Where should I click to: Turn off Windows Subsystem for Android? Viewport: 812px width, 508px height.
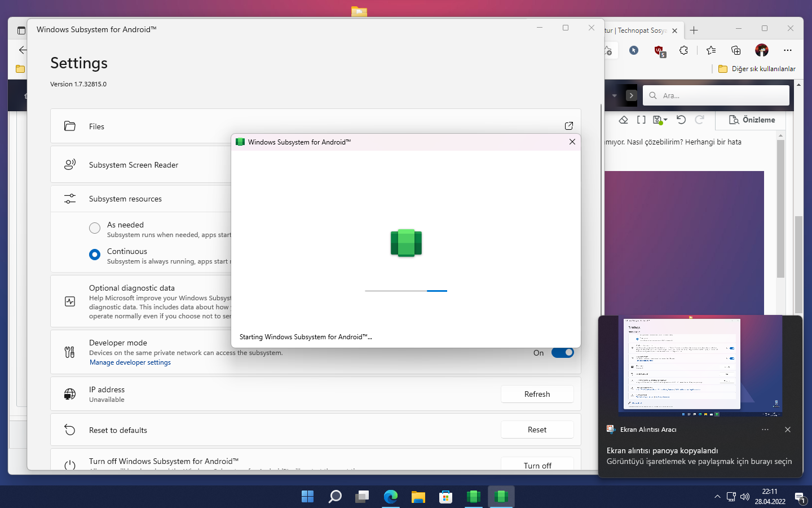coord(537,464)
